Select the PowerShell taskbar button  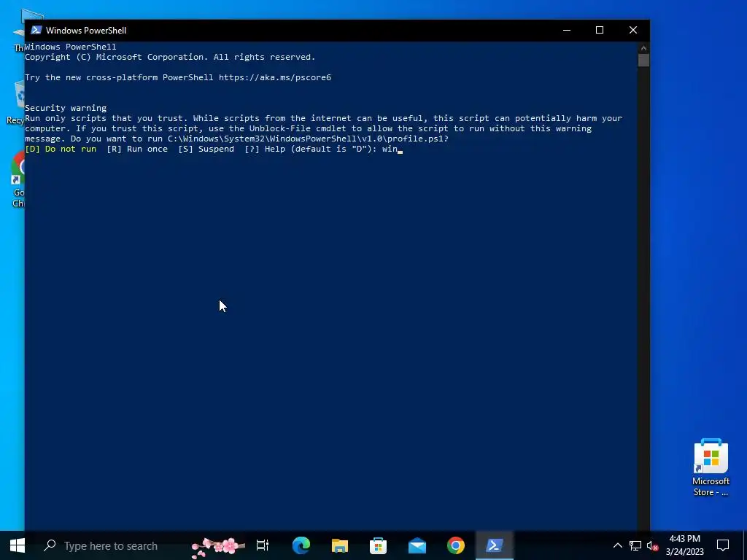494,545
